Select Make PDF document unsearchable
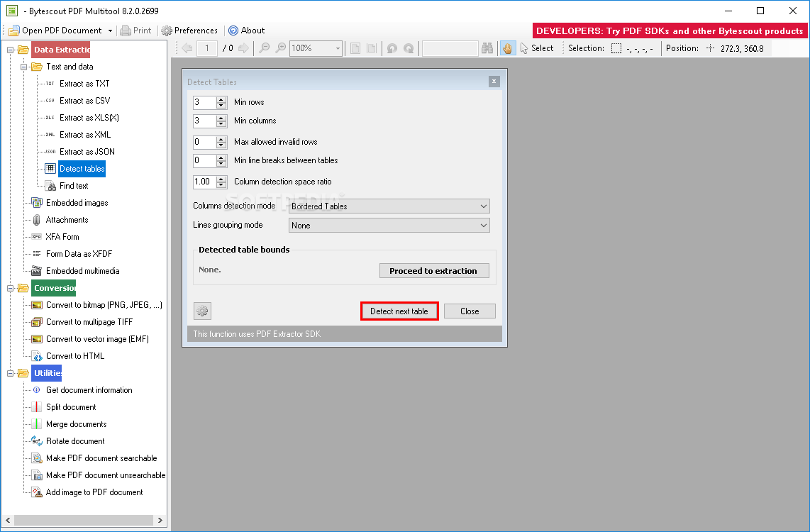The width and height of the screenshot is (810, 532). 106,476
